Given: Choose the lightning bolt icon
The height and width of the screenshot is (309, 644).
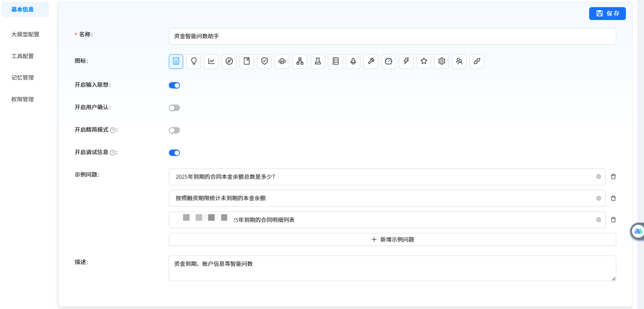Looking at the screenshot, I should pos(406,61).
